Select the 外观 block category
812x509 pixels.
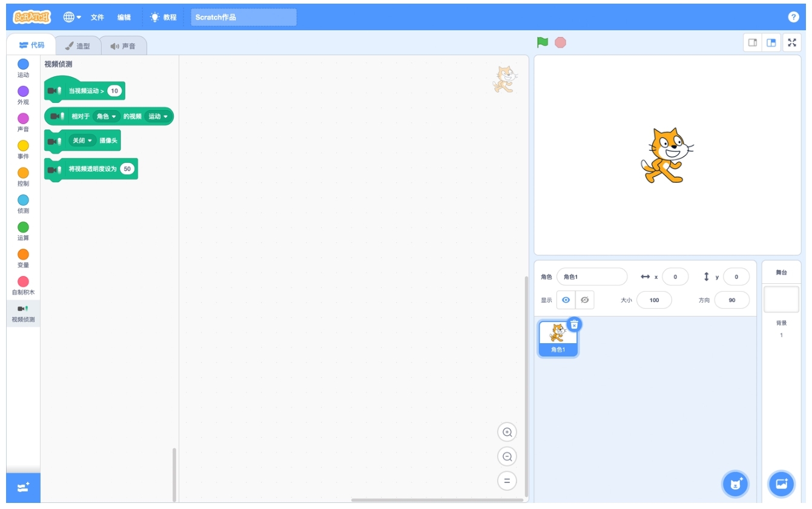tap(23, 95)
